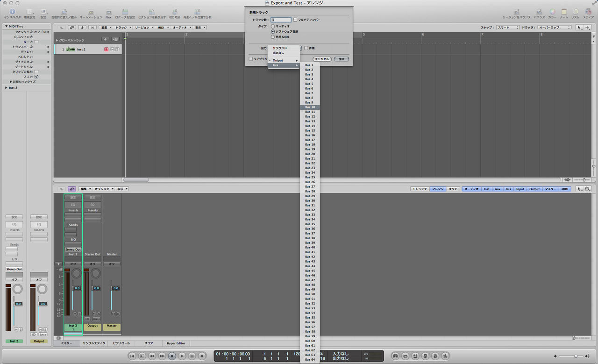Select the オーディオ track type radio button
Viewport: 598px width, 364px height.
(272, 27)
